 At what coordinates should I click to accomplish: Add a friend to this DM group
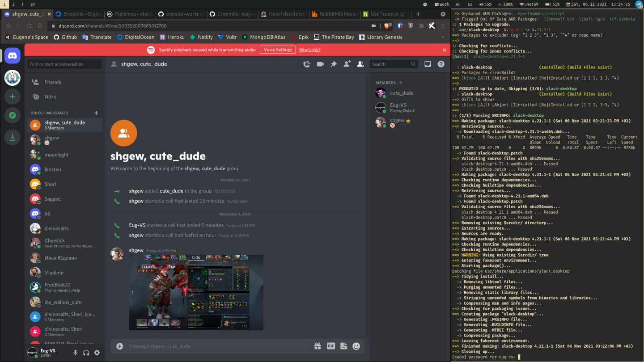347,64
